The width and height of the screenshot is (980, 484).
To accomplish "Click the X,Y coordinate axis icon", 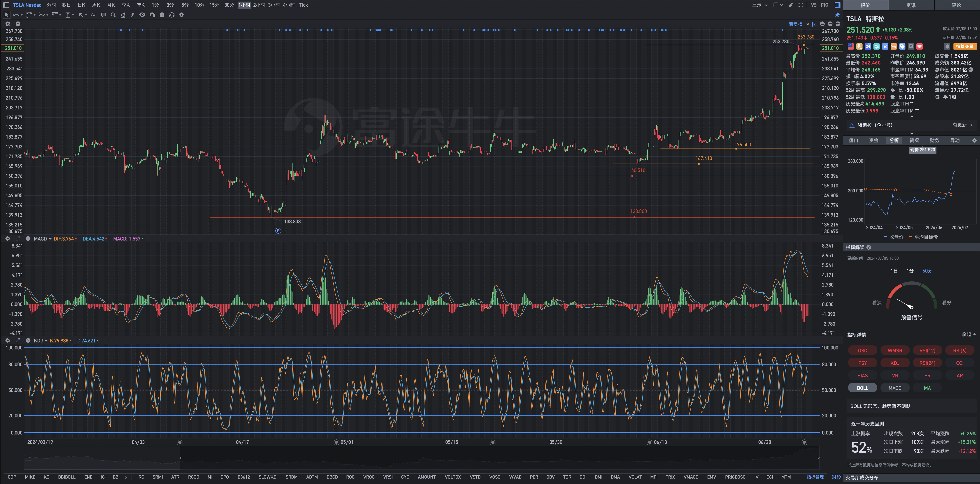I will click(x=815, y=24).
